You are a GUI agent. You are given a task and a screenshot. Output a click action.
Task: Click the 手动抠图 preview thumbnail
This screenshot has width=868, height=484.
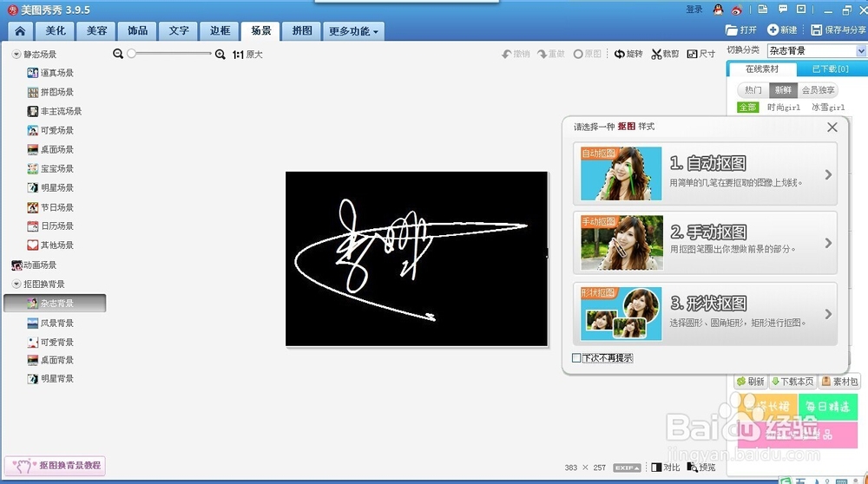tap(621, 242)
